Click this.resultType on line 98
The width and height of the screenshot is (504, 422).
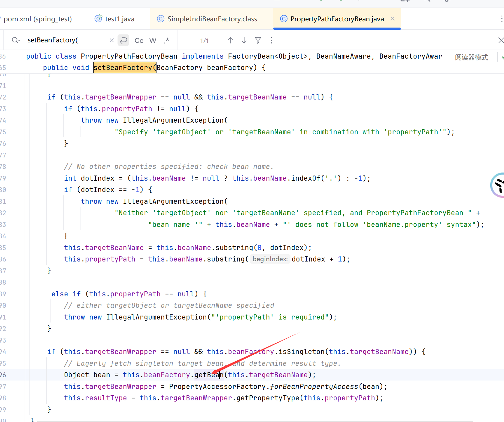pos(96,398)
